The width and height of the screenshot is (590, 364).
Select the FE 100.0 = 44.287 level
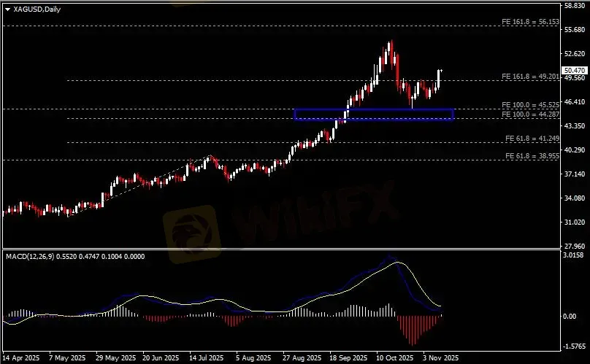coord(530,115)
